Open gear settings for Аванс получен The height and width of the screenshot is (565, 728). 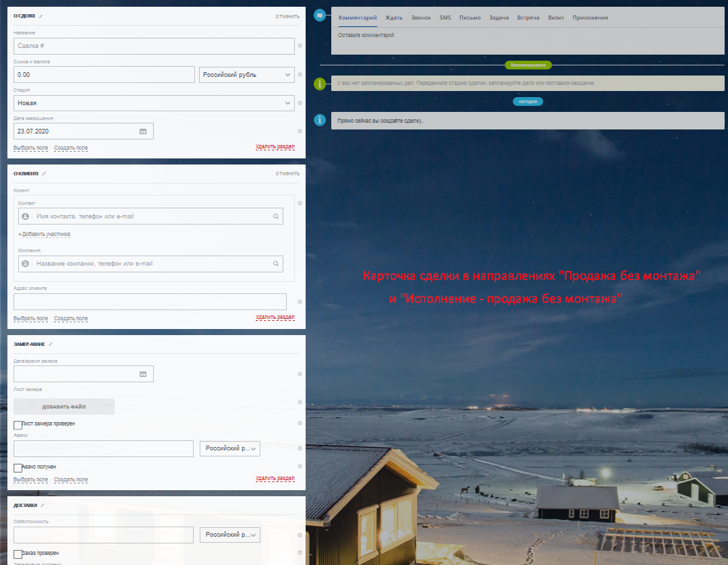click(x=300, y=466)
